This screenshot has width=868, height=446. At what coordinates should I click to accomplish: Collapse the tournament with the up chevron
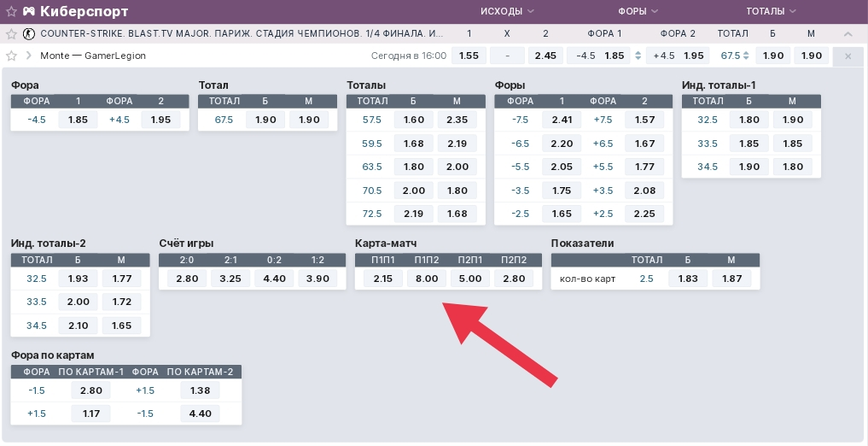(x=847, y=34)
